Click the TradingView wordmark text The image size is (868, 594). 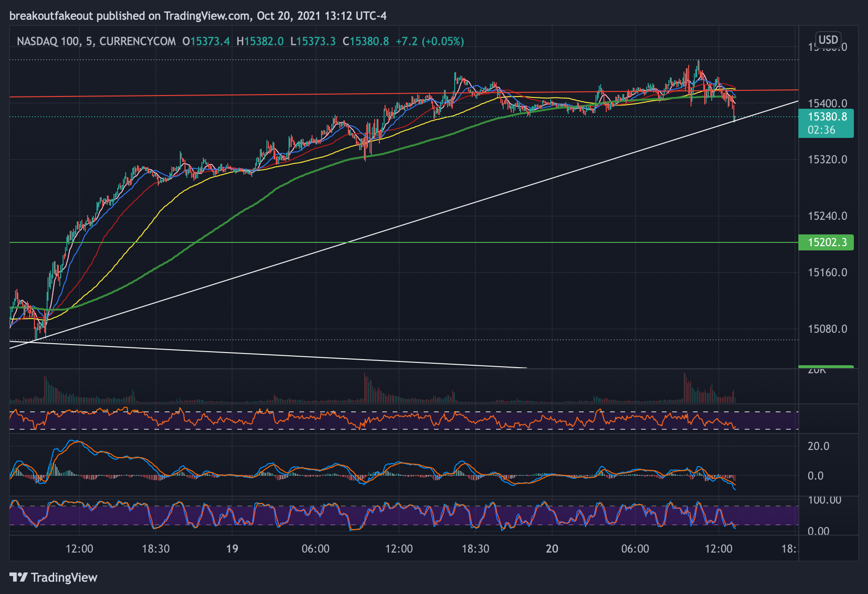click(x=64, y=578)
